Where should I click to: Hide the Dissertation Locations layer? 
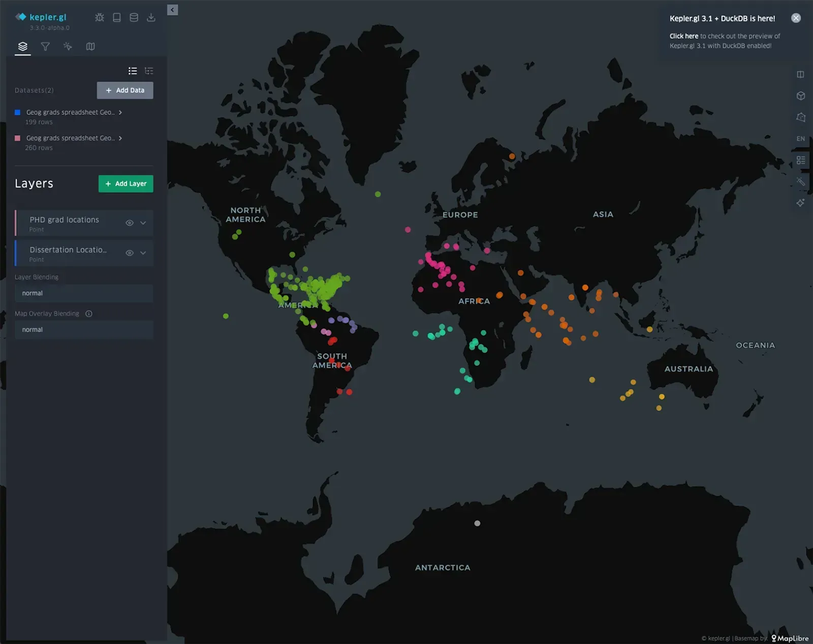[130, 253]
